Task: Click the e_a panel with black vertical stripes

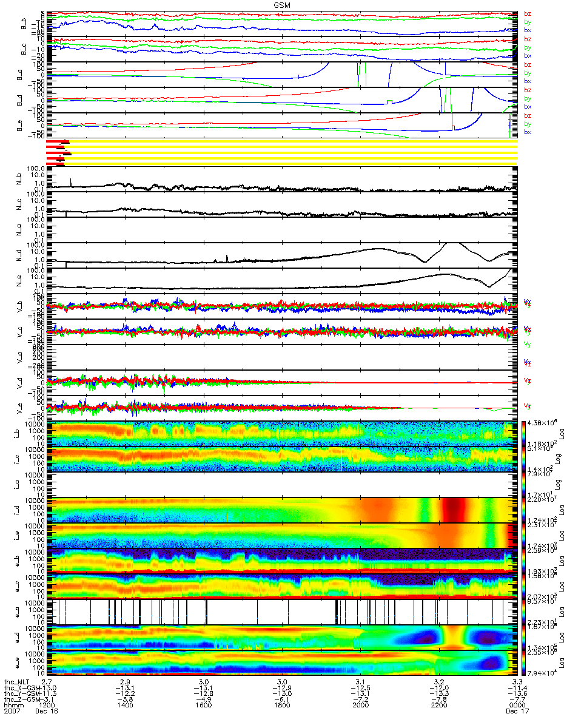Action: [282, 612]
